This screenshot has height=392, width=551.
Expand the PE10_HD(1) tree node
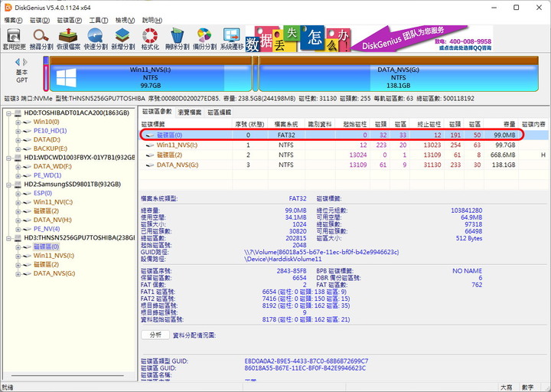[x=18, y=131]
